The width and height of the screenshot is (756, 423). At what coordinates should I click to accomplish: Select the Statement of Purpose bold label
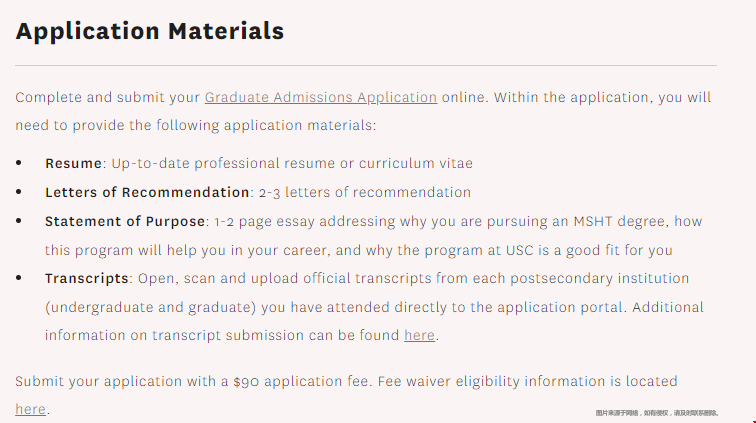125,221
